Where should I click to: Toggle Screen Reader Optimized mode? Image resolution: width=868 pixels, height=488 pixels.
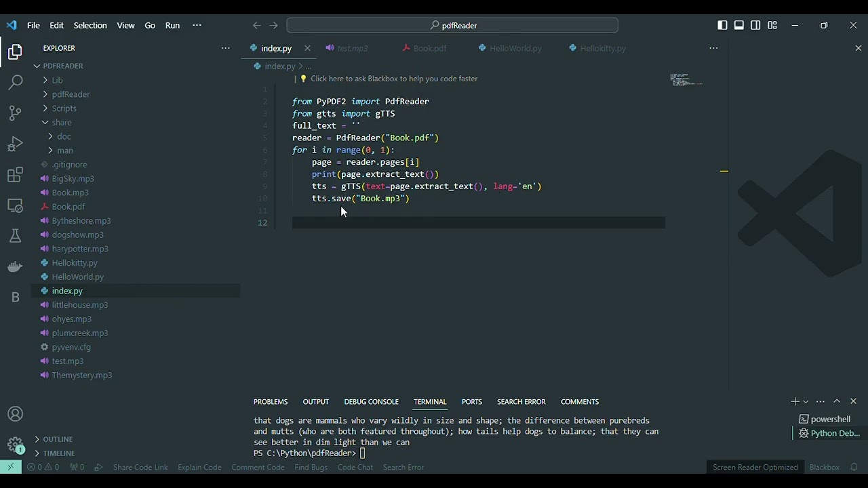click(x=755, y=467)
